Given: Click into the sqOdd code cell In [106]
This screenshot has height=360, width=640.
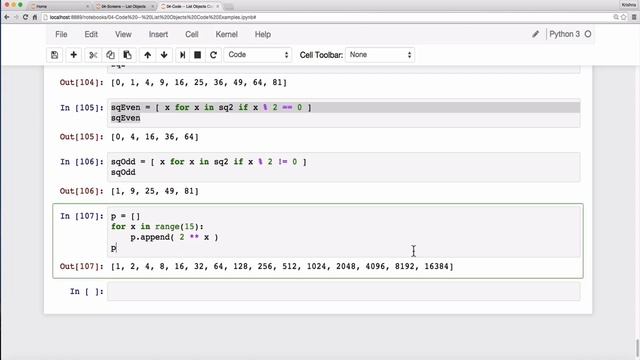Looking at the screenshot, I should click(x=343, y=167).
